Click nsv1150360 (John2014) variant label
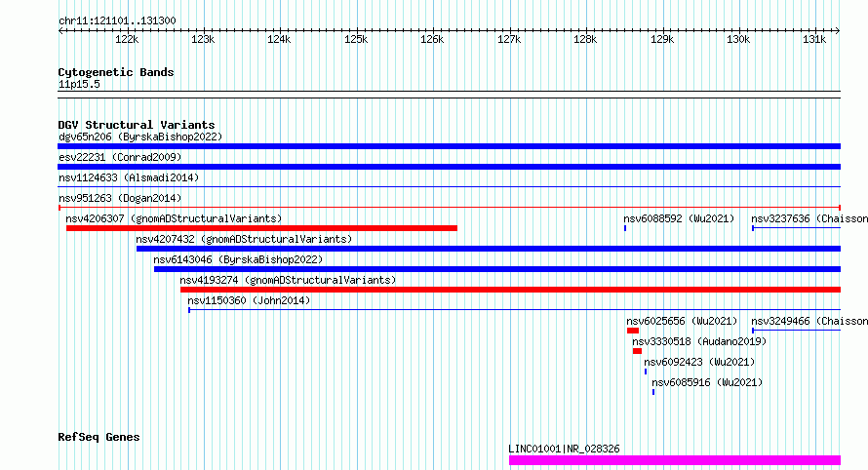 (249, 300)
